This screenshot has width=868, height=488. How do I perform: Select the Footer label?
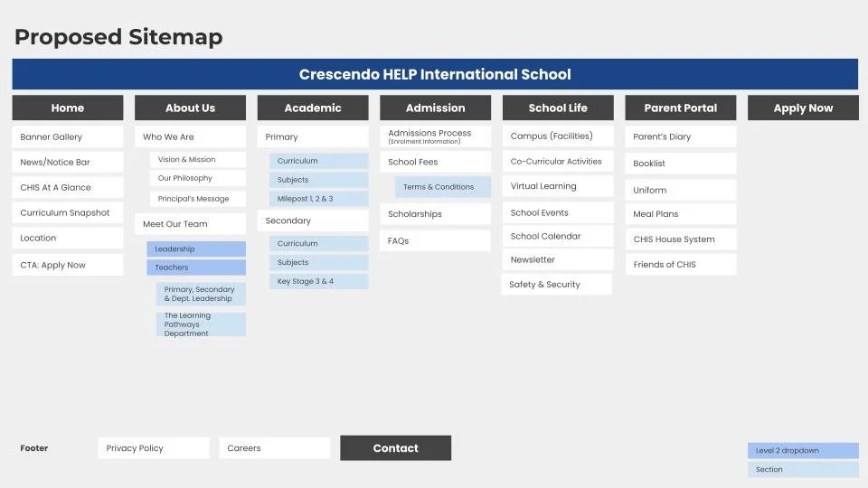34,448
